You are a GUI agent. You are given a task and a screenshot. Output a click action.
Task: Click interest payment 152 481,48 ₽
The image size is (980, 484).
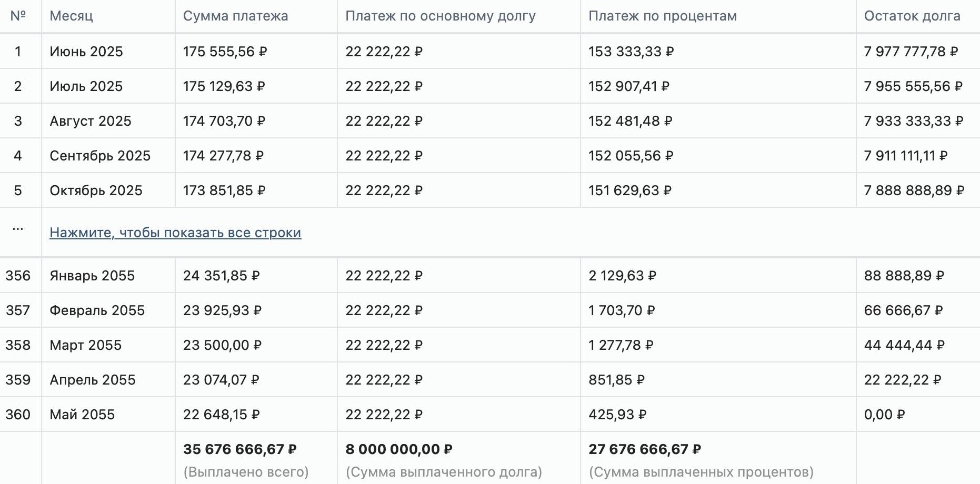pyautogui.click(x=631, y=121)
